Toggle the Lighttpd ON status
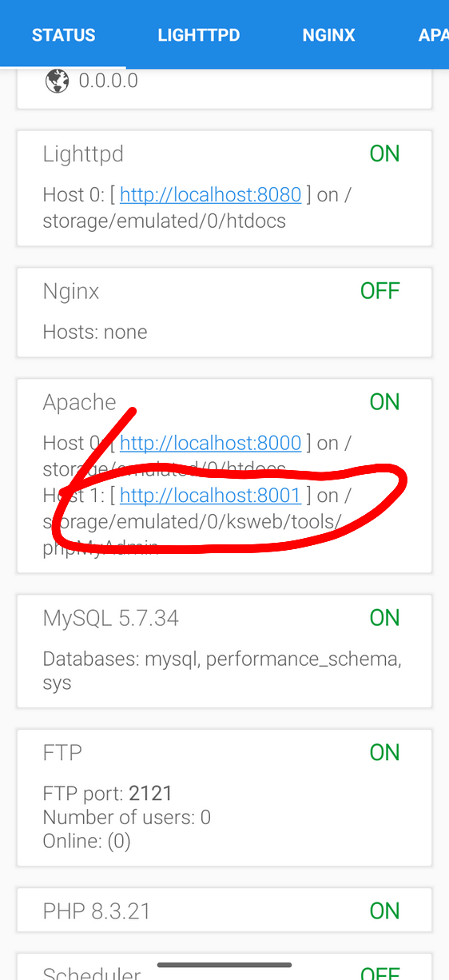This screenshot has width=449, height=980. pyautogui.click(x=384, y=153)
